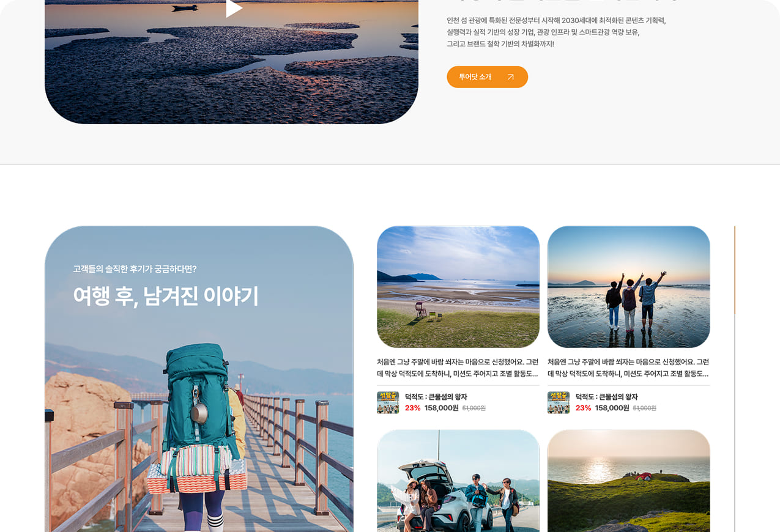
Task: Click 23% discount label under beach chairs review
Action: coord(412,408)
